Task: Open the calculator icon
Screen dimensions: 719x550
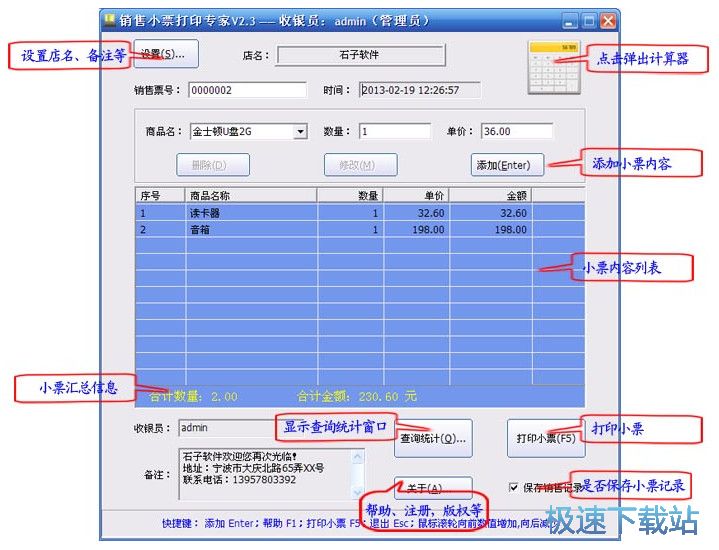Action: click(554, 67)
